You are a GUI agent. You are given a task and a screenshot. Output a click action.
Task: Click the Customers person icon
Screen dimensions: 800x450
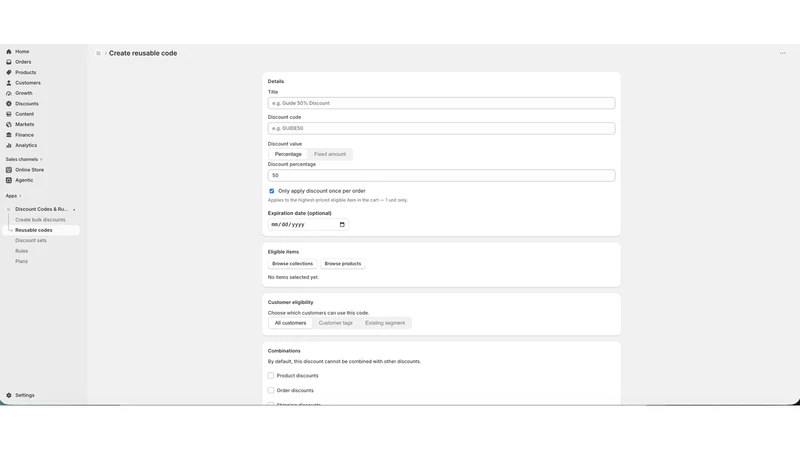pyautogui.click(x=9, y=83)
